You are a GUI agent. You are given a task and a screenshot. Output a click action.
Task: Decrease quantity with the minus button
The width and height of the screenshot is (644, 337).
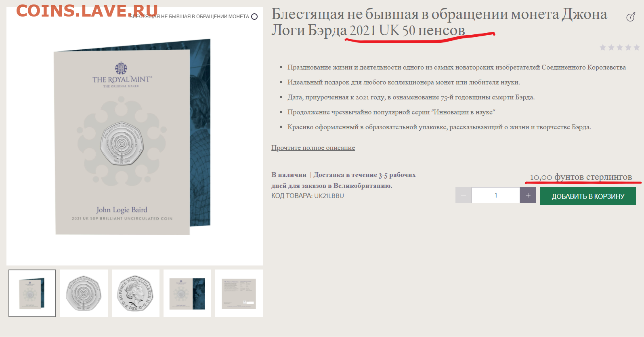[464, 195]
